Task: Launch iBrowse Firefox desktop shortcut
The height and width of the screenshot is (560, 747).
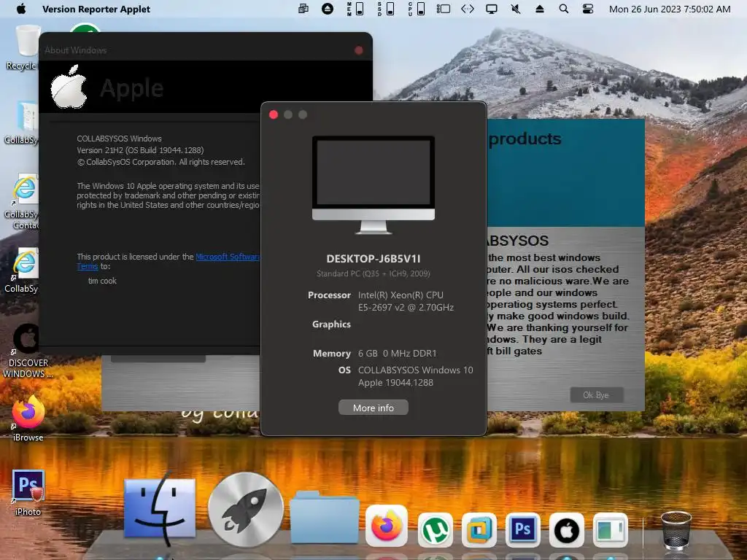Action: [x=28, y=418]
